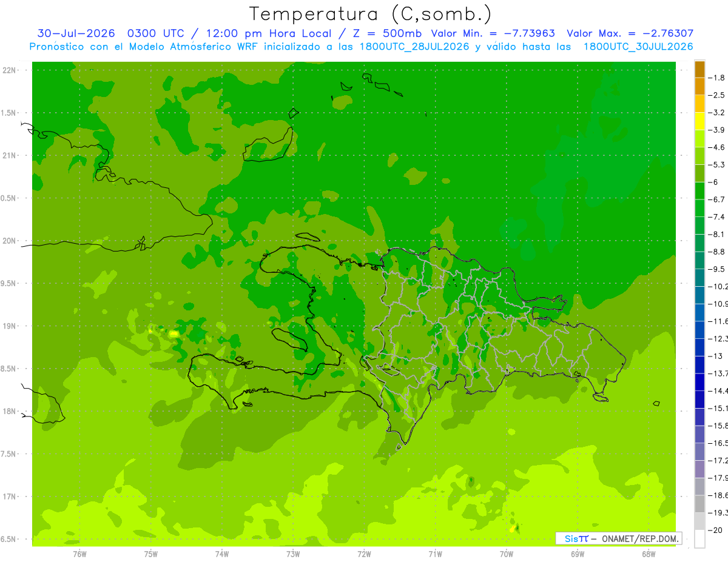This screenshot has height=562, width=728.
Task: Click the "ONAMET/REP.DOM." credit label
Action: 640,538
